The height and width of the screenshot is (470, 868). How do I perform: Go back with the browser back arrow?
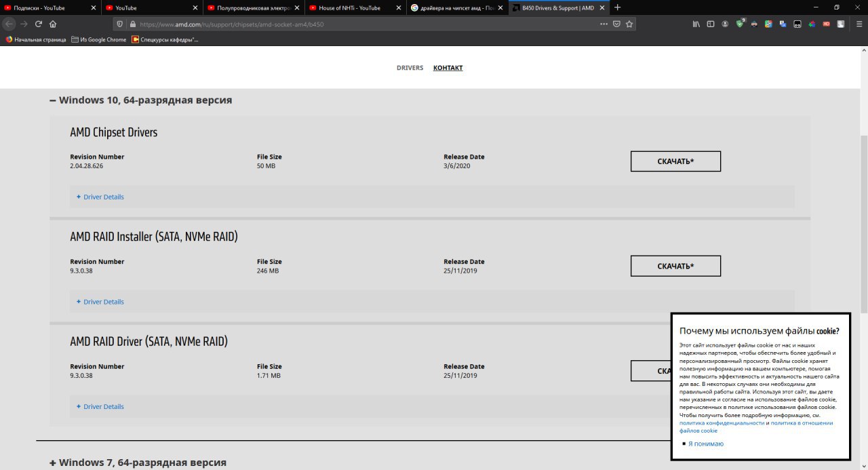9,23
